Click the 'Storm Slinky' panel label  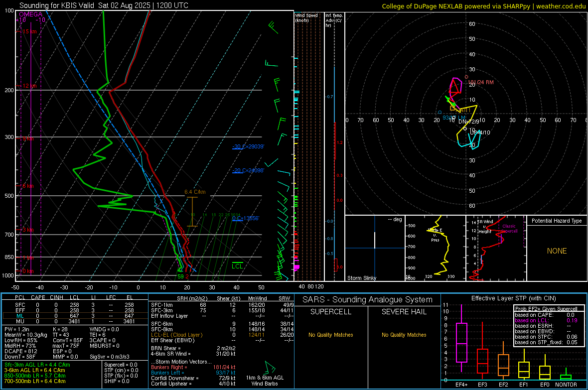coord(361,278)
